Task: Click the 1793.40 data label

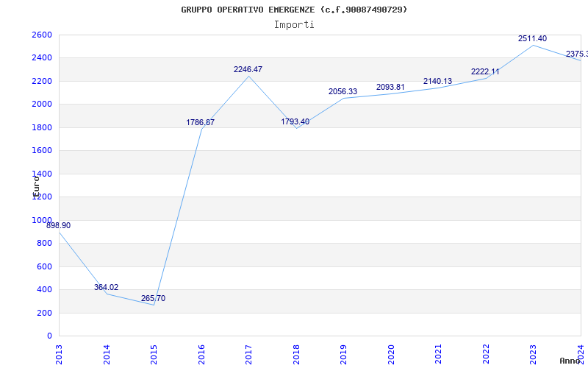Action: 295,121
